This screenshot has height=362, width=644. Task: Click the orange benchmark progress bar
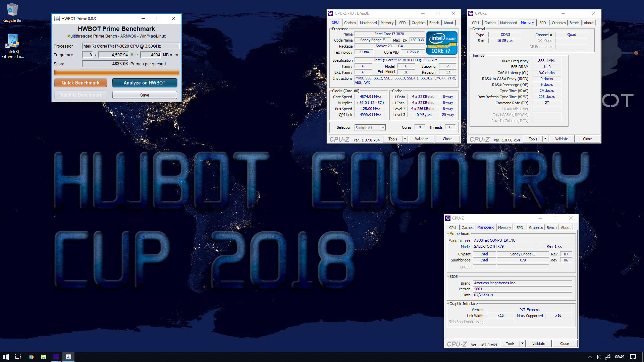(117, 72)
